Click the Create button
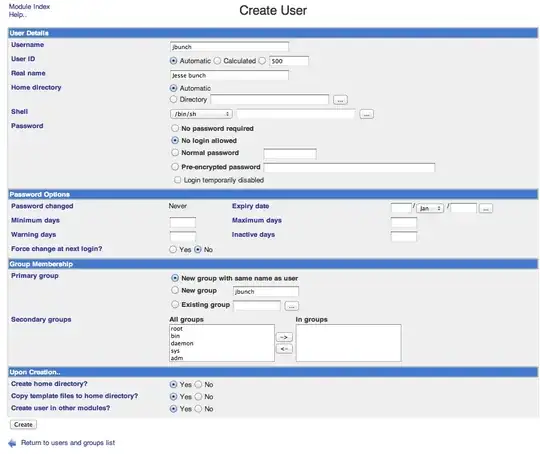540x454 pixels. click(x=23, y=424)
